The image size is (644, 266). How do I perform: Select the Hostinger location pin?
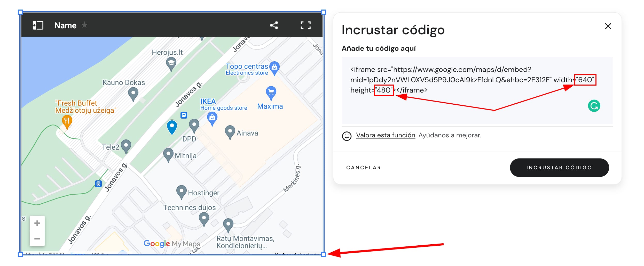pos(181,192)
